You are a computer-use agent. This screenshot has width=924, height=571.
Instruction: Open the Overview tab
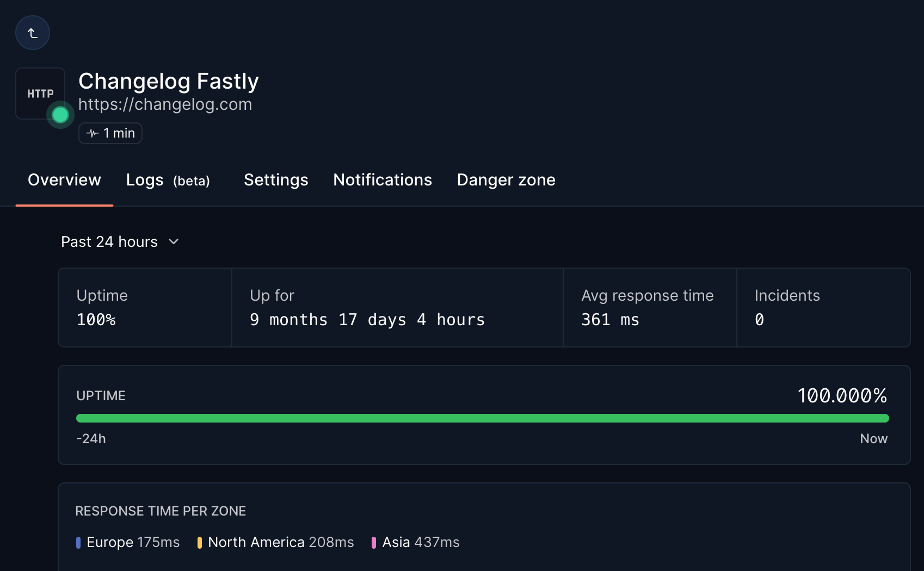pyautogui.click(x=64, y=180)
